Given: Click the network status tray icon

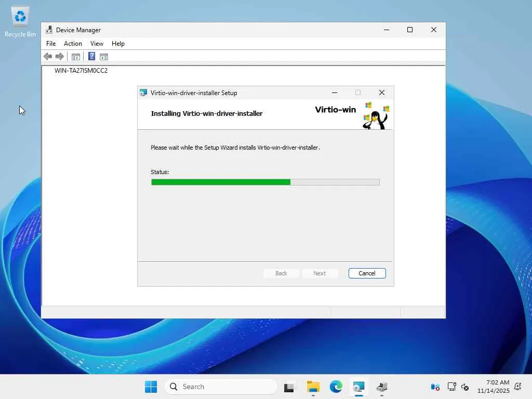Looking at the screenshot, I should pyautogui.click(x=451, y=387).
